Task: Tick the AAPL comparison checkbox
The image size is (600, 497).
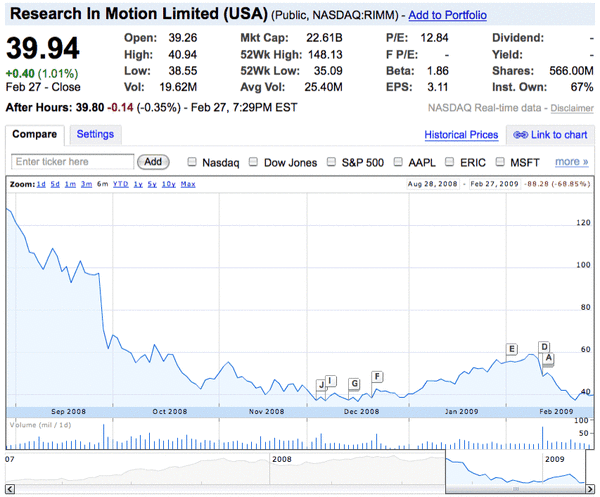Action: click(x=398, y=162)
